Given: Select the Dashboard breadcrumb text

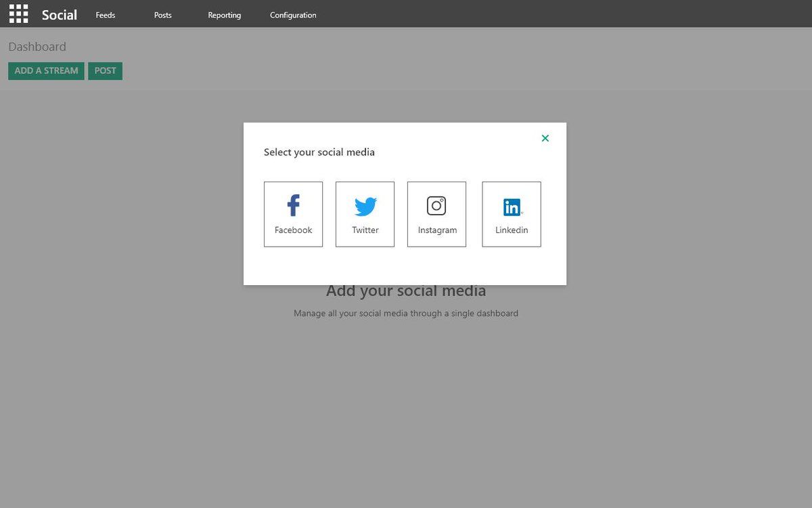Looking at the screenshot, I should [x=37, y=47].
